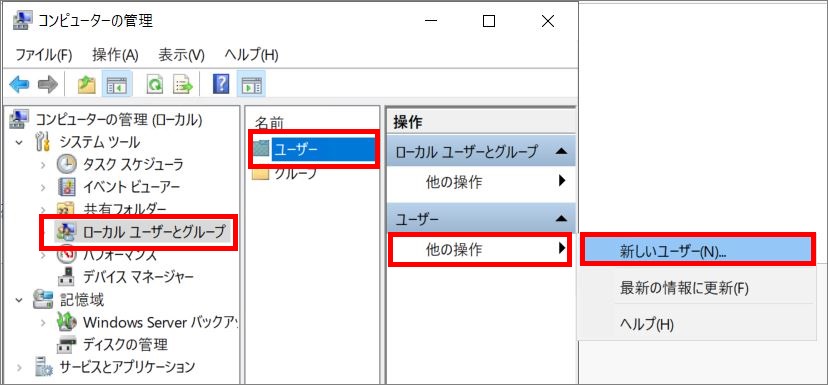Viewport: 828px width, 385px height.
Task: Click the タスク スケジューラ clock icon
Action: (67, 164)
